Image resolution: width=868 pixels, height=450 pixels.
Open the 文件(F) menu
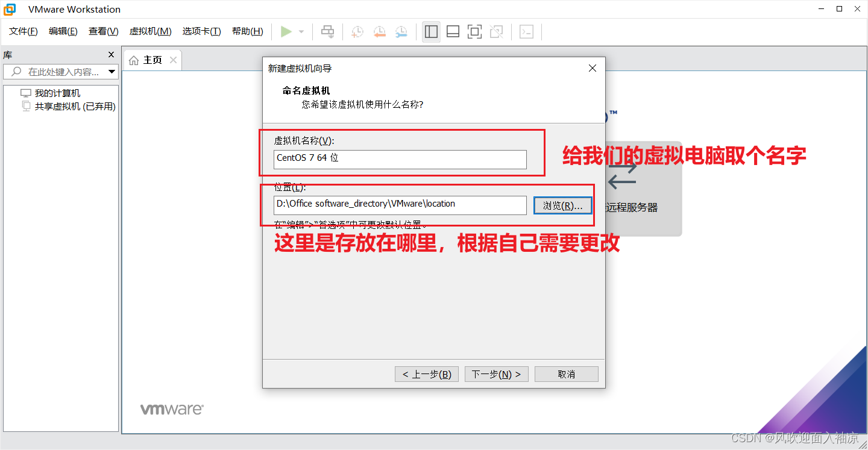[x=24, y=31]
